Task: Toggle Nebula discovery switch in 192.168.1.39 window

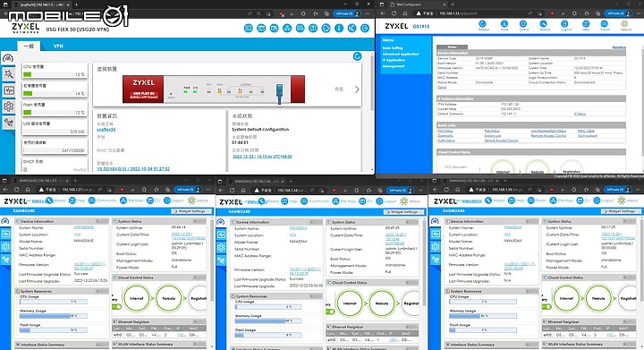Action: point(547,306)
